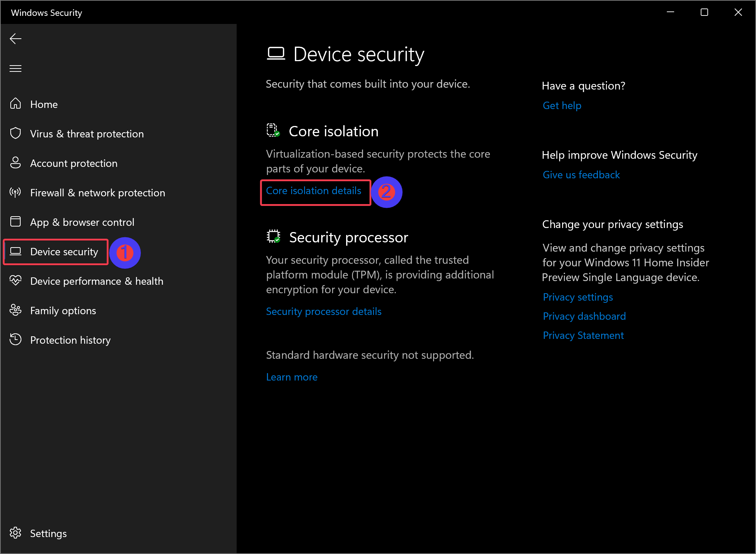The width and height of the screenshot is (756, 554).
Task: Open Security processor details link
Action: tap(324, 311)
